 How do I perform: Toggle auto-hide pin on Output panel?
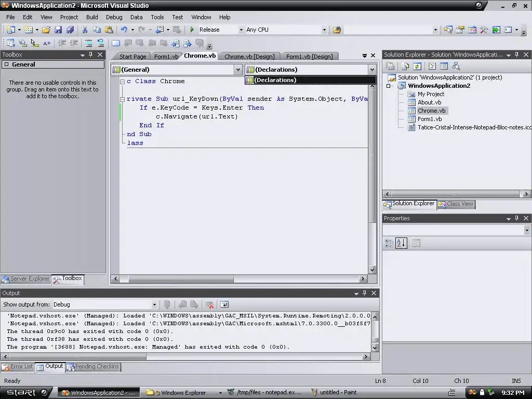364,293
